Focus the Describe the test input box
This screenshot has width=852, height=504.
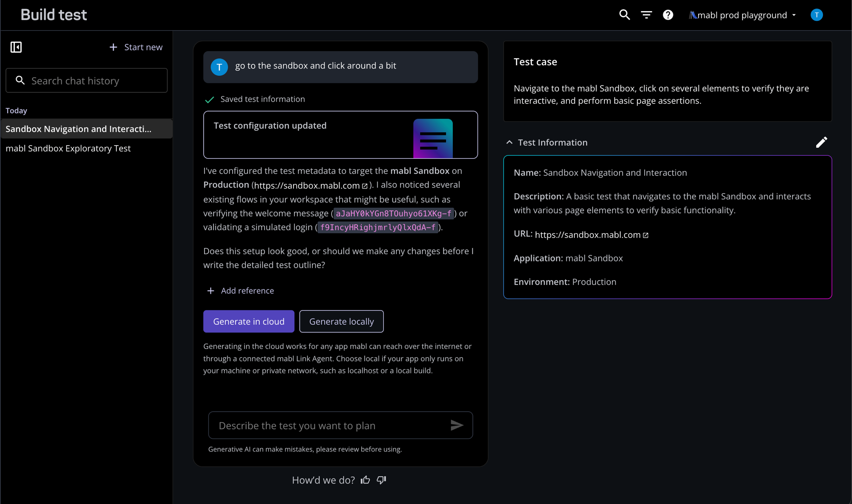coord(340,425)
